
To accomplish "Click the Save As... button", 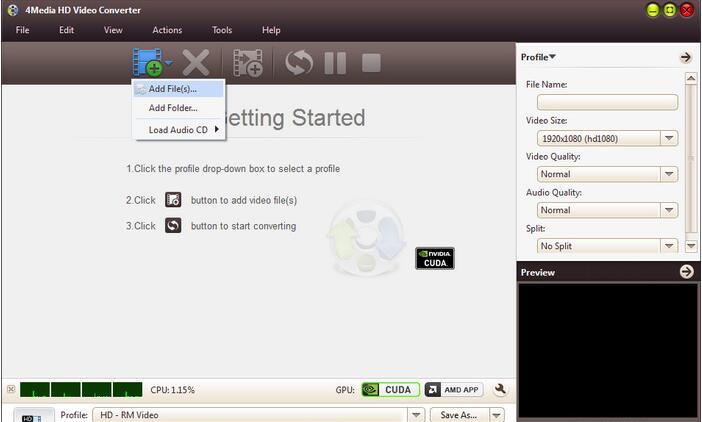I will (458, 415).
